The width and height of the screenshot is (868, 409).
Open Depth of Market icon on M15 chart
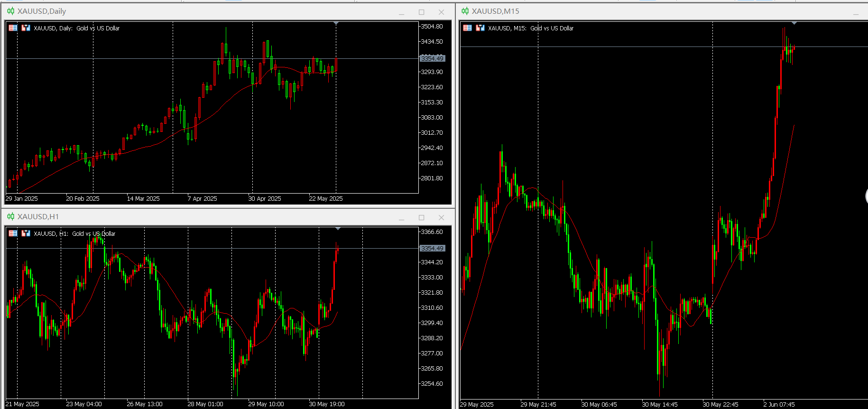click(480, 28)
